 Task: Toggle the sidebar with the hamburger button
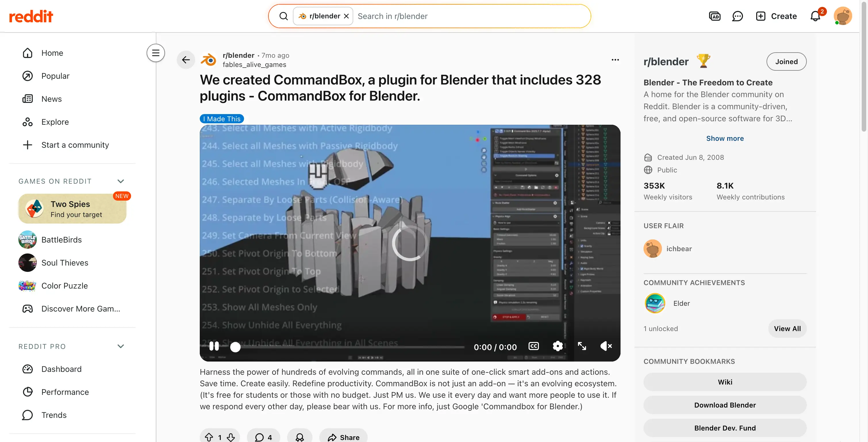pyautogui.click(x=155, y=53)
